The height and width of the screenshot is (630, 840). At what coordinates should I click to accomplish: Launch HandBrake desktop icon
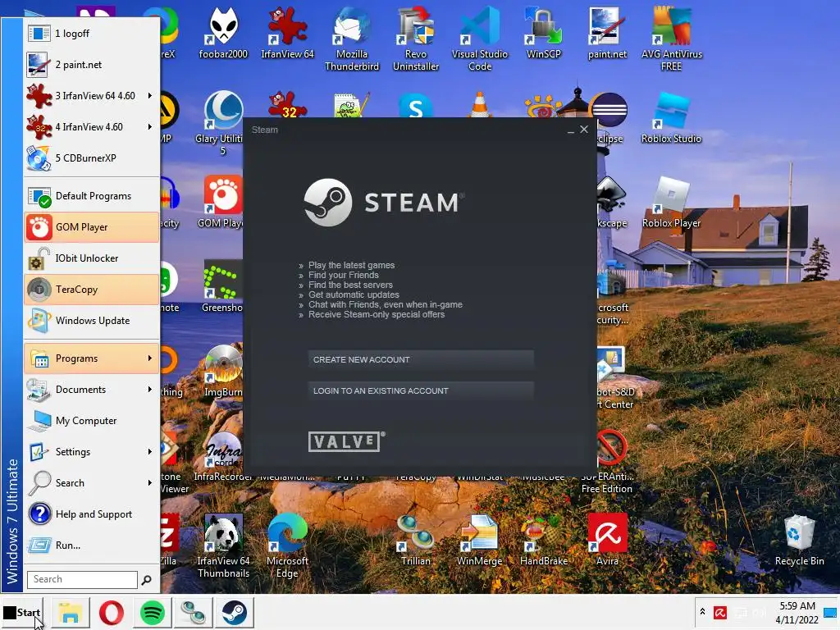tap(543, 540)
